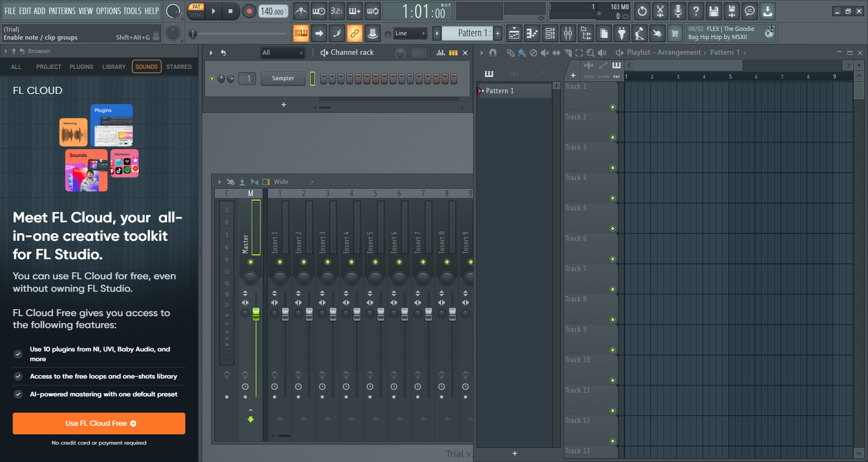Open Pattern 1 selector dropdown
The height and width of the screenshot is (462, 868).
467,33
